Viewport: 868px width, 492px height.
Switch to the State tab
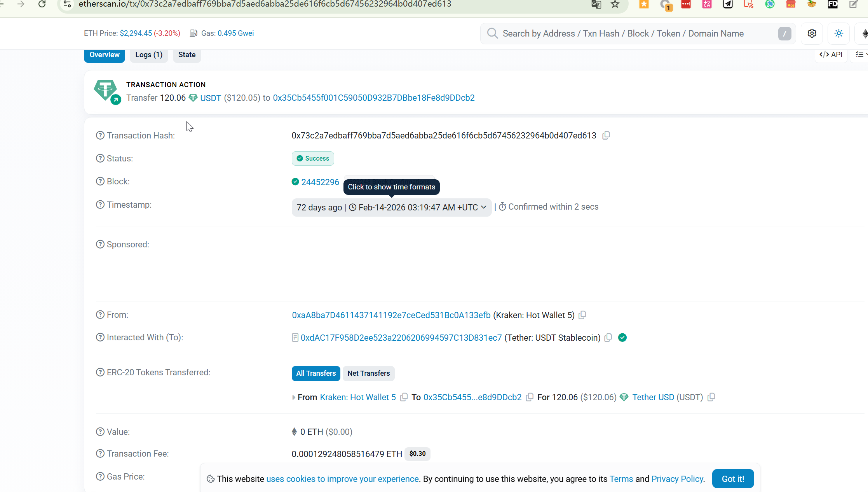187,55
